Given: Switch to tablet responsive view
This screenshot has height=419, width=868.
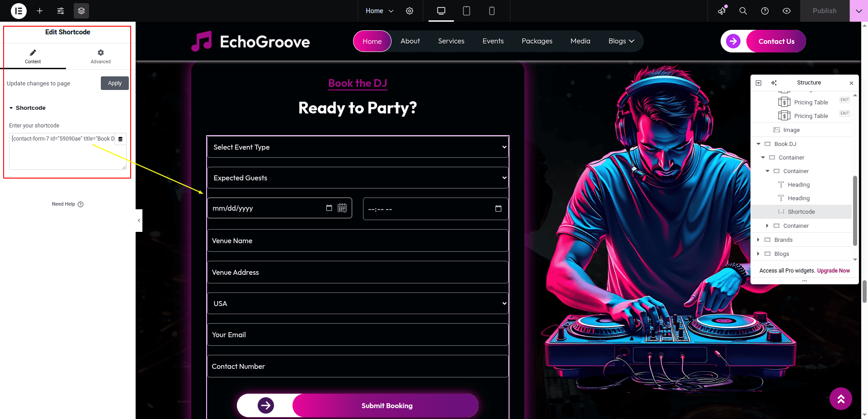Looking at the screenshot, I should click(467, 11).
